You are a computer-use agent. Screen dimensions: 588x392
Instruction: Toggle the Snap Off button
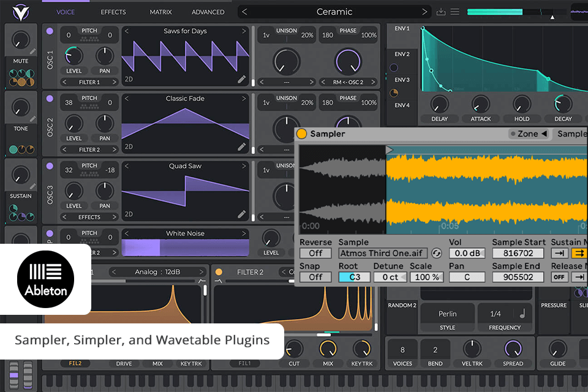(315, 277)
